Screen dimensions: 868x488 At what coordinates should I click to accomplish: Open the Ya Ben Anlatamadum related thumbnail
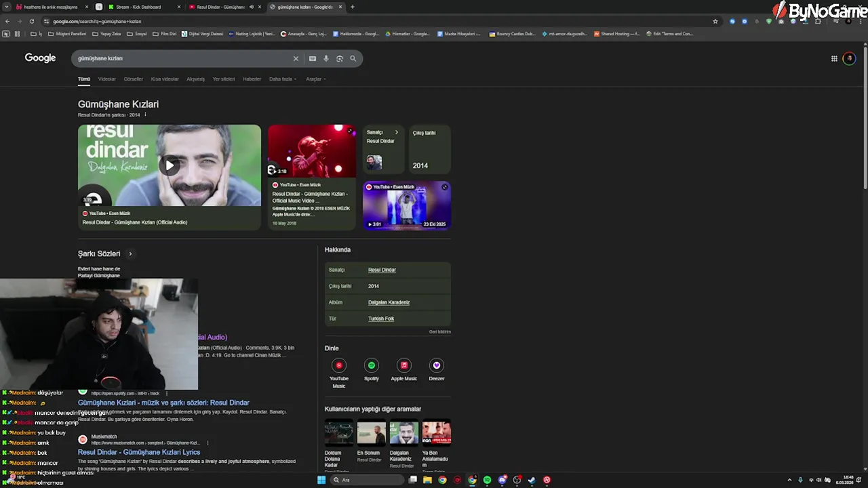click(x=436, y=432)
